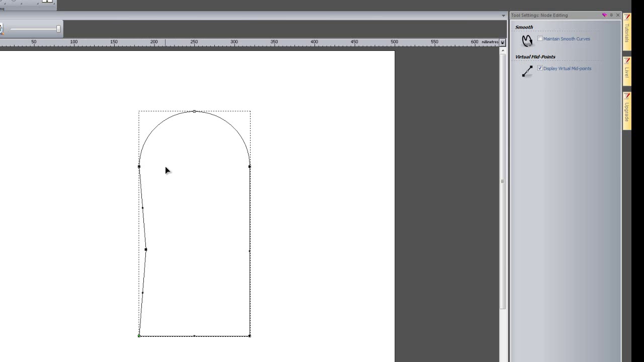Click the 'millimetres' ruler unit label
Viewport: 644px width, 362px height.
click(x=490, y=42)
